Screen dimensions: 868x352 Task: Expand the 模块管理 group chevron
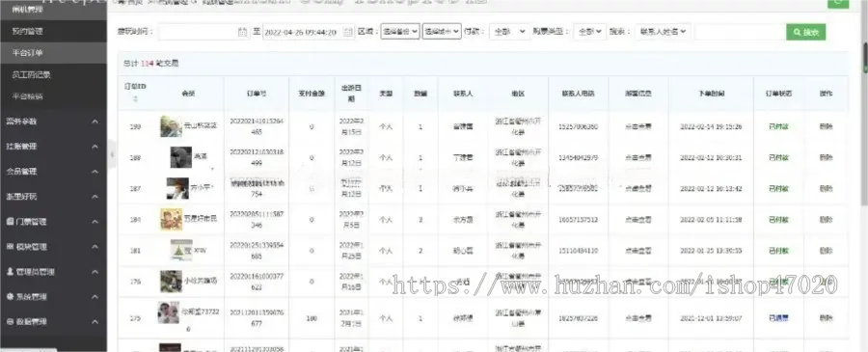tap(95, 247)
